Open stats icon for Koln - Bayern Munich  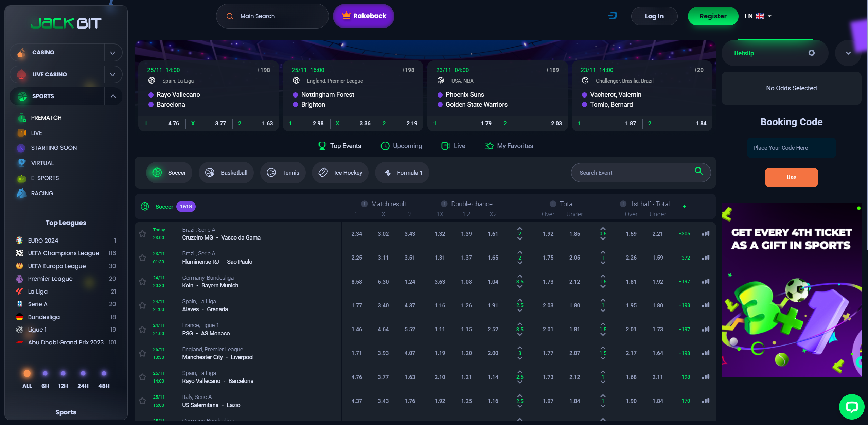706,281
